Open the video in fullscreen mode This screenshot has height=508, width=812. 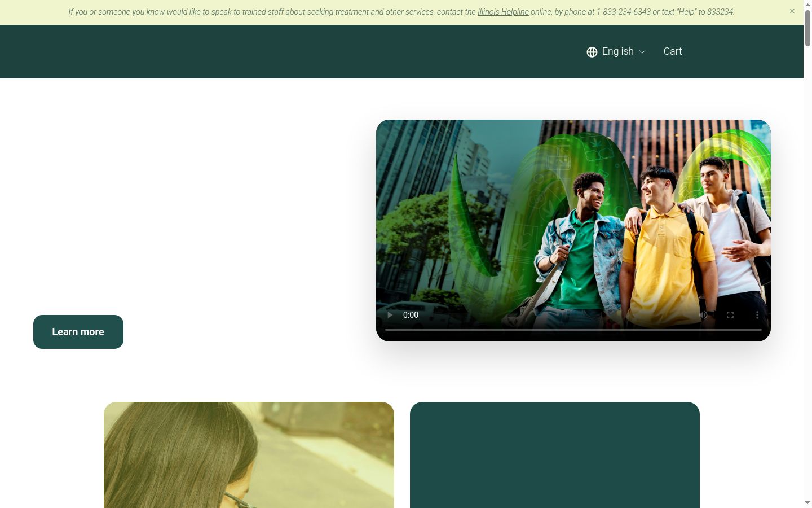pyautogui.click(x=730, y=315)
